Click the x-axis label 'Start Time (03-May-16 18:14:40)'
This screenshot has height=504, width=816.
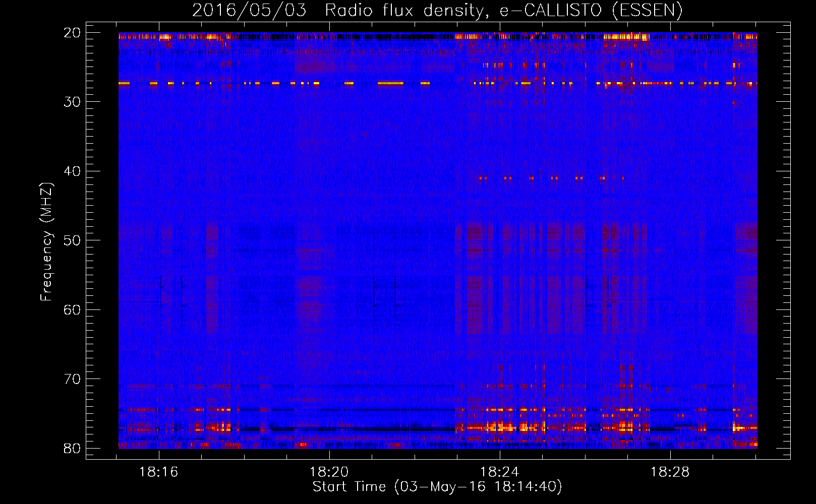tap(437, 487)
